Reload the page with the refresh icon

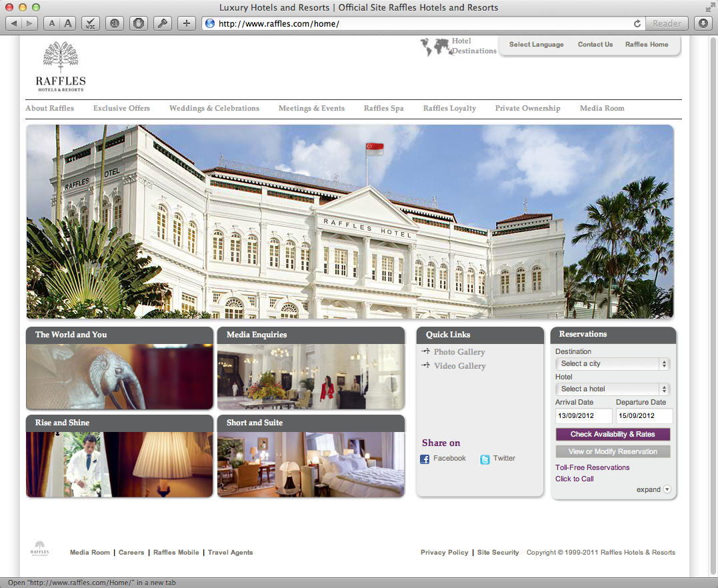(637, 23)
